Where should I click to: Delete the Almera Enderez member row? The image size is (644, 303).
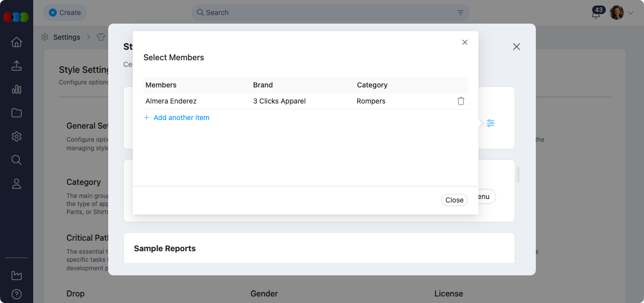coord(461,101)
